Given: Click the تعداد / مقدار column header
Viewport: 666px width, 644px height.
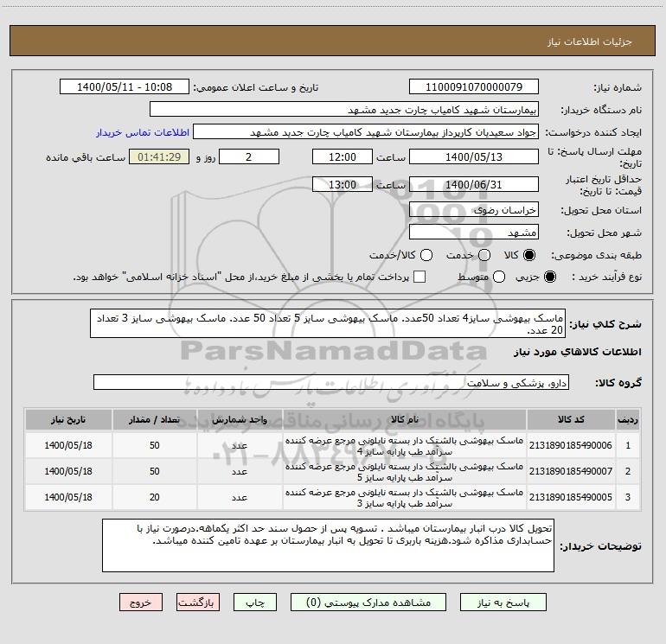Looking at the screenshot, I should 154,420.
